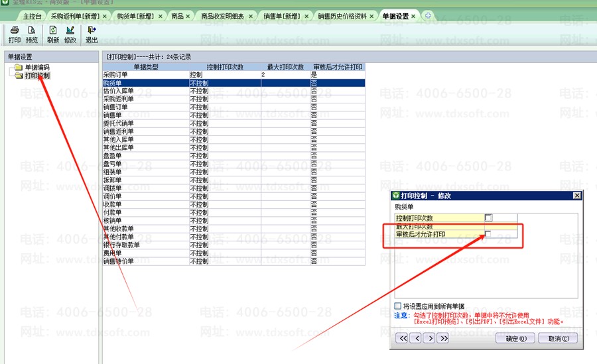The image size is (597, 364).
Task: Open 预览 (Preview) from the toolbar
Action: pyautogui.click(x=31, y=34)
